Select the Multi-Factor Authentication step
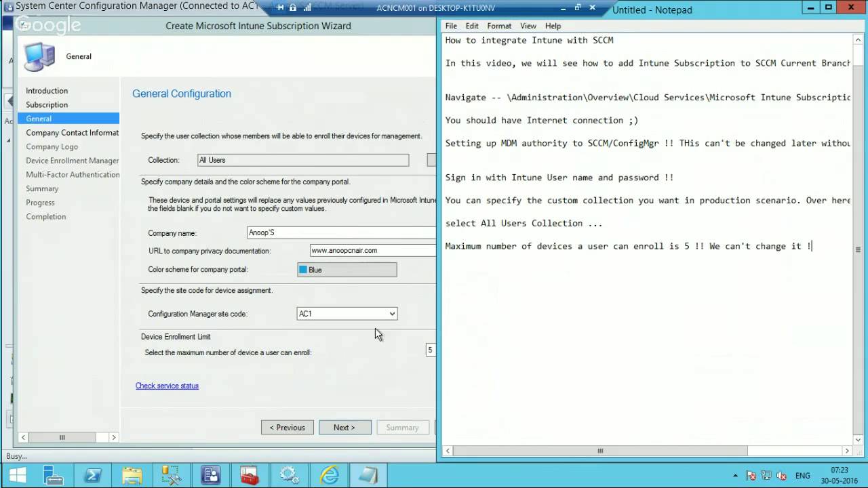 pos(72,175)
